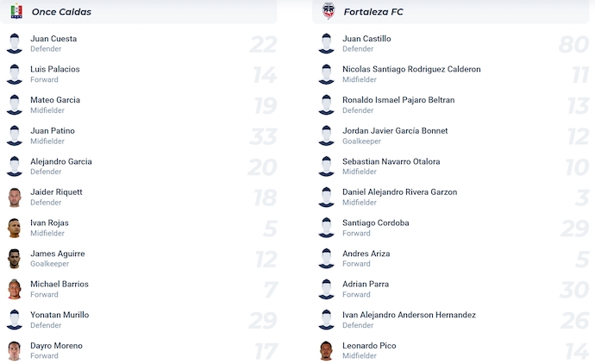Select Jordan Javier García Bonnet
595x364 pixels.
395,131
